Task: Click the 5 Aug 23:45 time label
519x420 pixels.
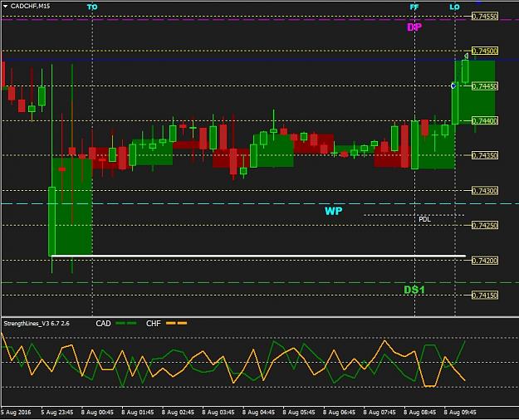Action: [x=57, y=413]
